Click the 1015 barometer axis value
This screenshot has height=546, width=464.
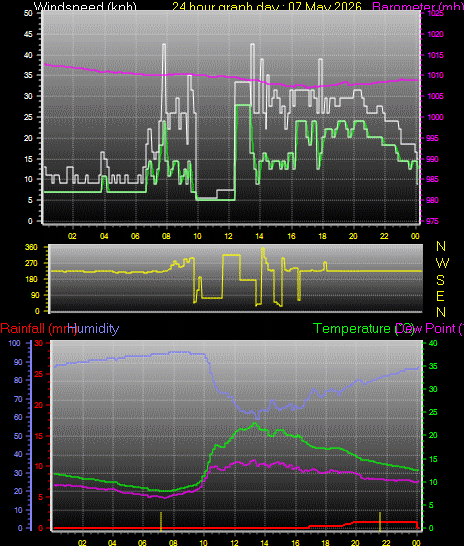tap(435, 55)
